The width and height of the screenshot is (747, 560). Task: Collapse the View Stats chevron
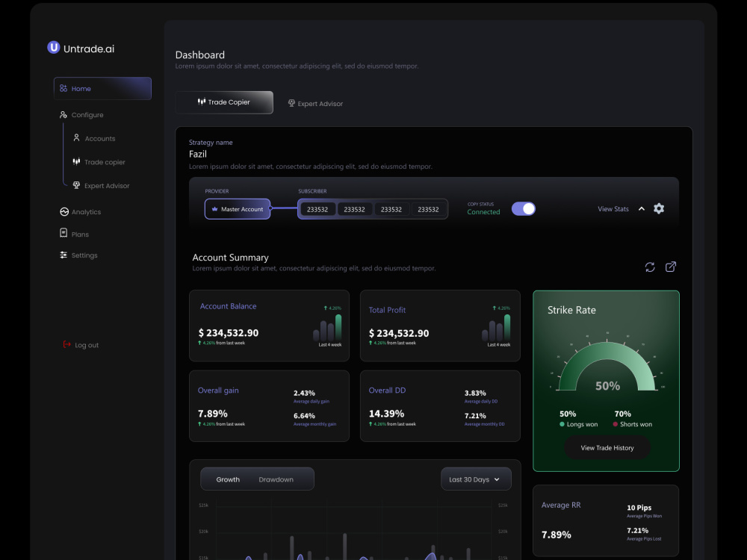click(x=641, y=208)
